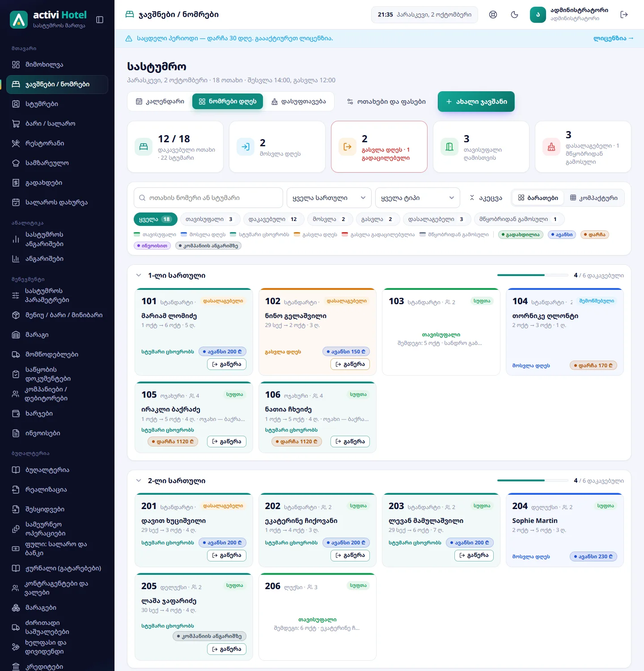Toggle dark mode moon icon

514,15
